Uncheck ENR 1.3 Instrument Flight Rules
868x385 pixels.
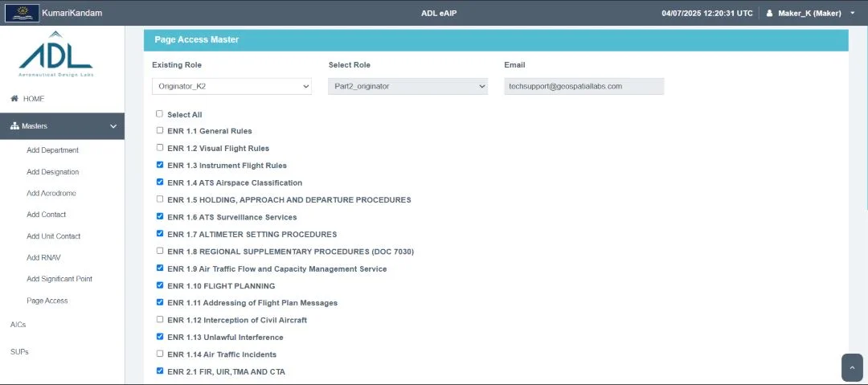(159, 165)
